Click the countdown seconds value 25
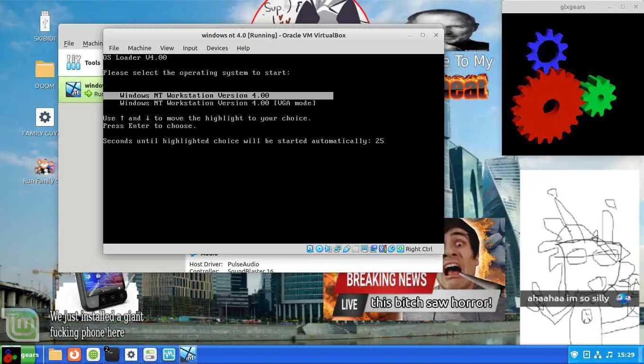The width and height of the screenshot is (644, 364). pos(380,141)
